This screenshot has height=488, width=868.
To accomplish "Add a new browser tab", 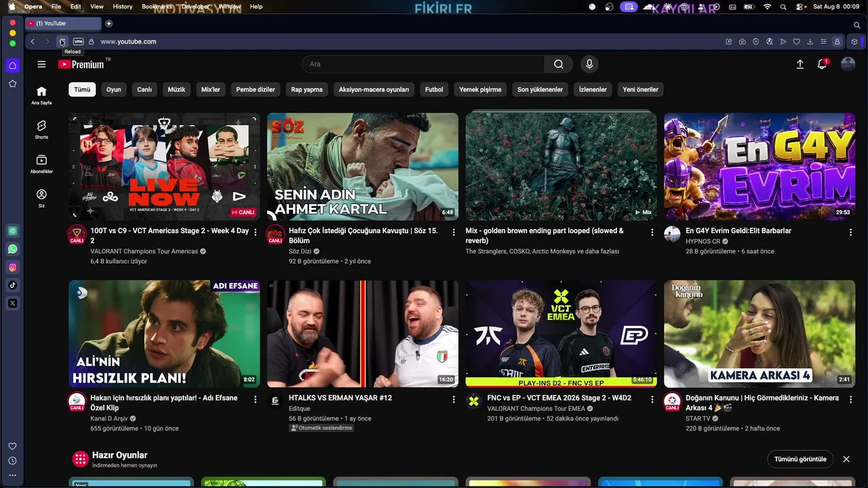I will (x=108, y=24).
